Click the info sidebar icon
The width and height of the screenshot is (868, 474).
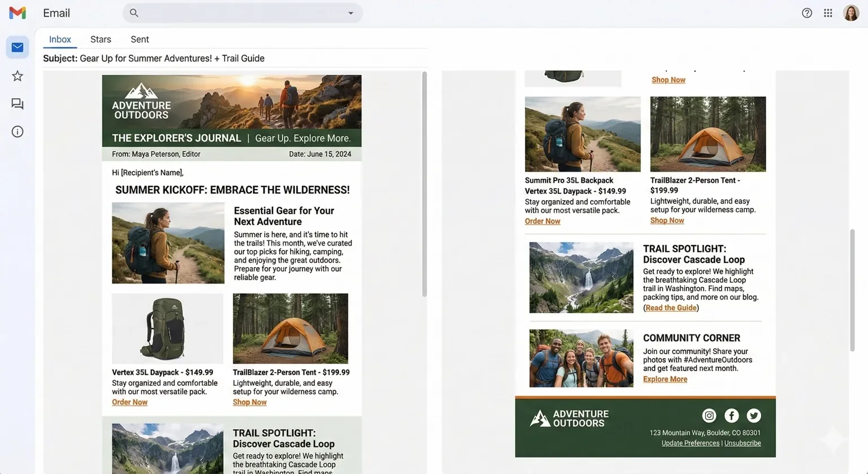[17, 131]
